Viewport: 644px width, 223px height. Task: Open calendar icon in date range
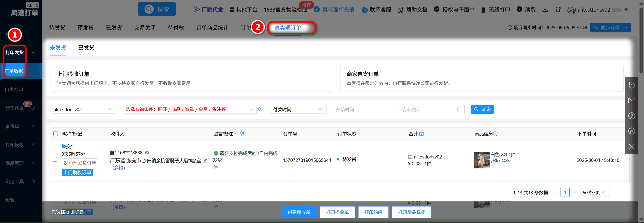tap(459, 110)
